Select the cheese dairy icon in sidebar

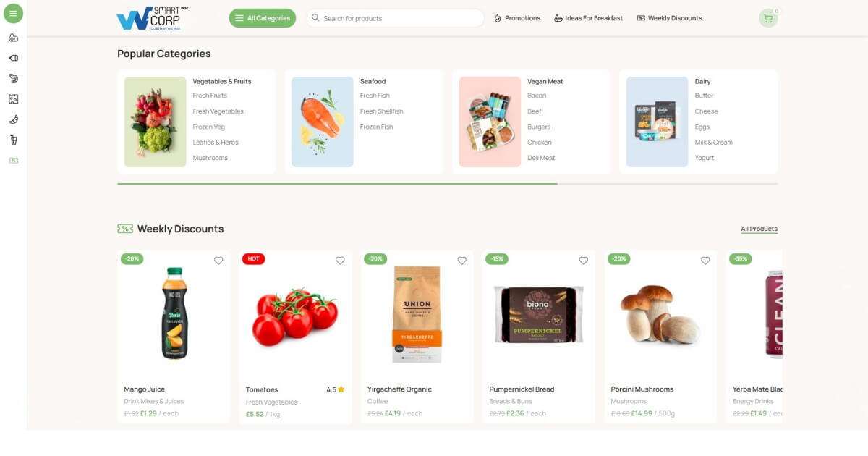13,99
